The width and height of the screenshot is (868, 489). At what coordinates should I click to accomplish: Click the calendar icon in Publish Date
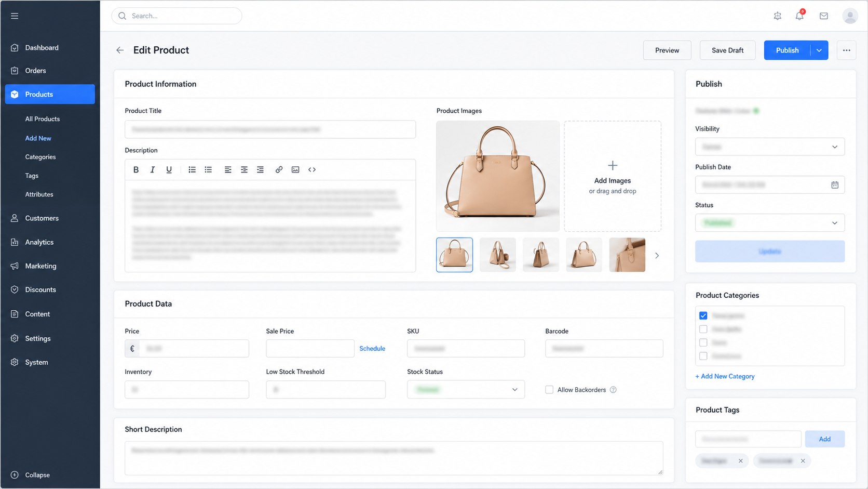pyautogui.click(x=835, y=185)
